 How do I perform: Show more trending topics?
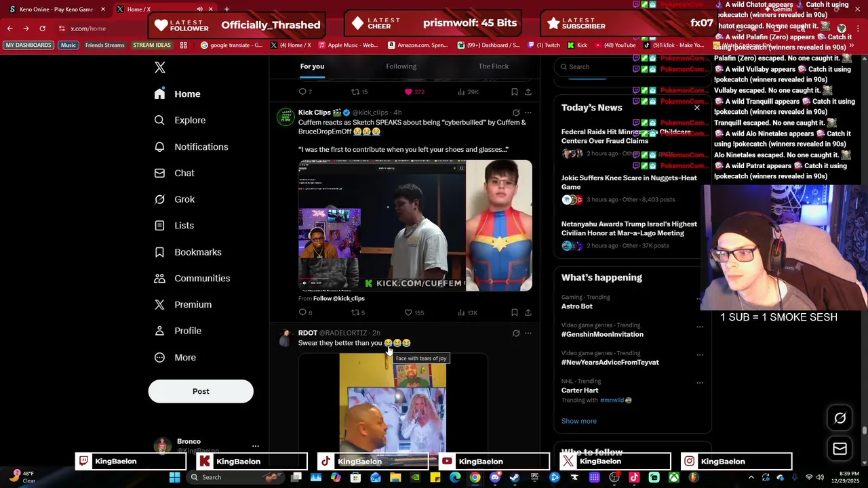(x=579, y=421)
